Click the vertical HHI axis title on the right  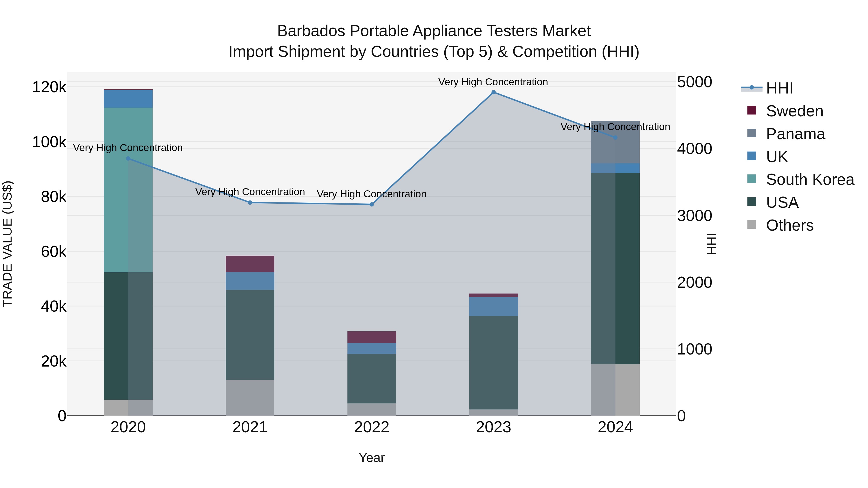pyautogui.click(x=712, y=244)
